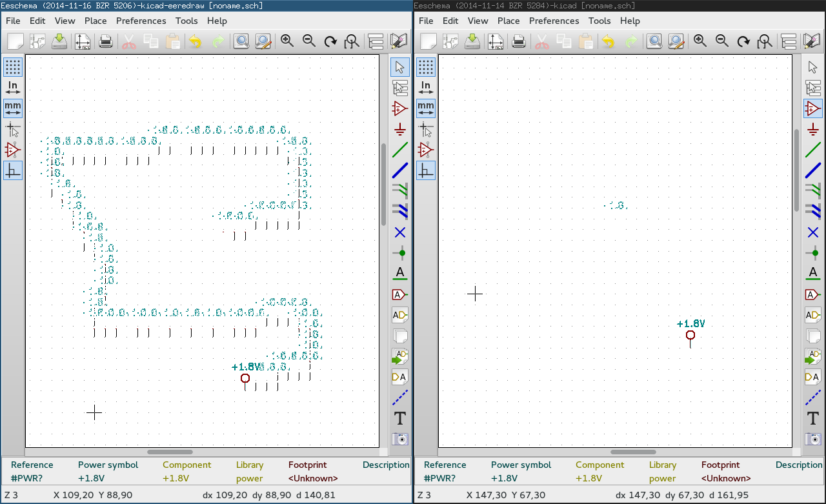Open the Preferences menu in right window
This screenshot has height=504, width=826.
coord(554,21)
